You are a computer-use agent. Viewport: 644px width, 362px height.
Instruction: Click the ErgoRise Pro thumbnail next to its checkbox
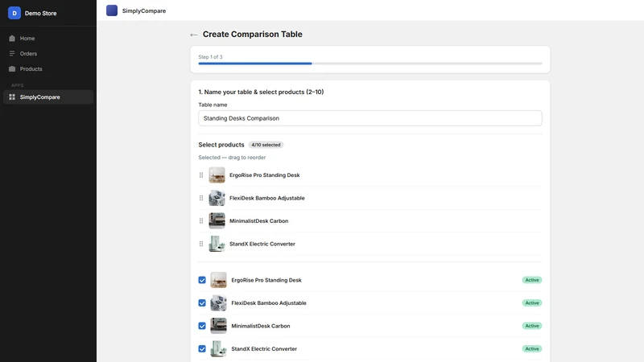point(218,280)
